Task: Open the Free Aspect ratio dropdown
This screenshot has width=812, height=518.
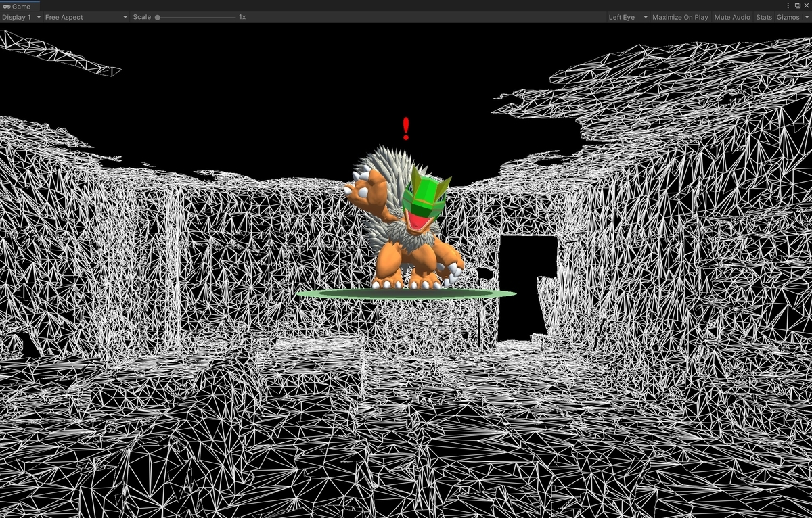Action: [x=86, y=17]
